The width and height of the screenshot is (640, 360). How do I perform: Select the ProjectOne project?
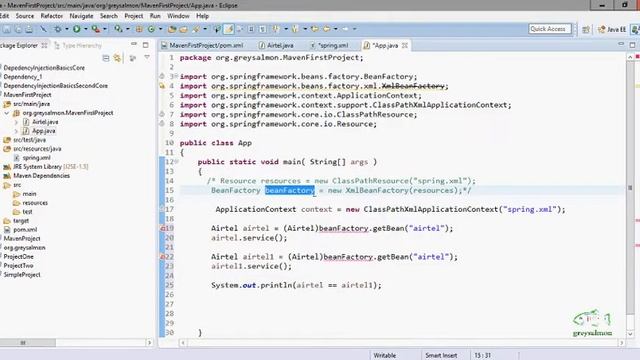click(x=18, y=257)
